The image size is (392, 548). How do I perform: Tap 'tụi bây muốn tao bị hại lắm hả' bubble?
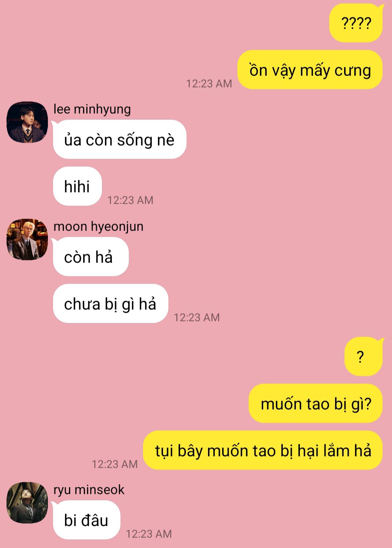coord(263,450)
